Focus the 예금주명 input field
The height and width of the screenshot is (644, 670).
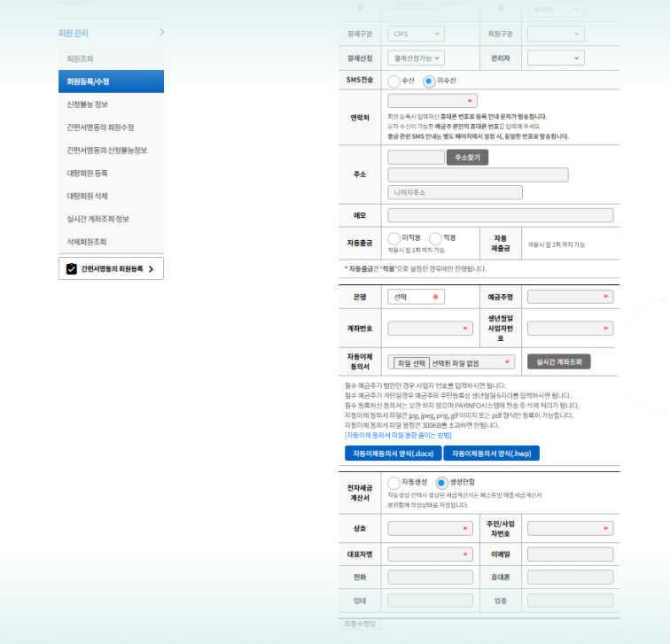click(571, 297)
